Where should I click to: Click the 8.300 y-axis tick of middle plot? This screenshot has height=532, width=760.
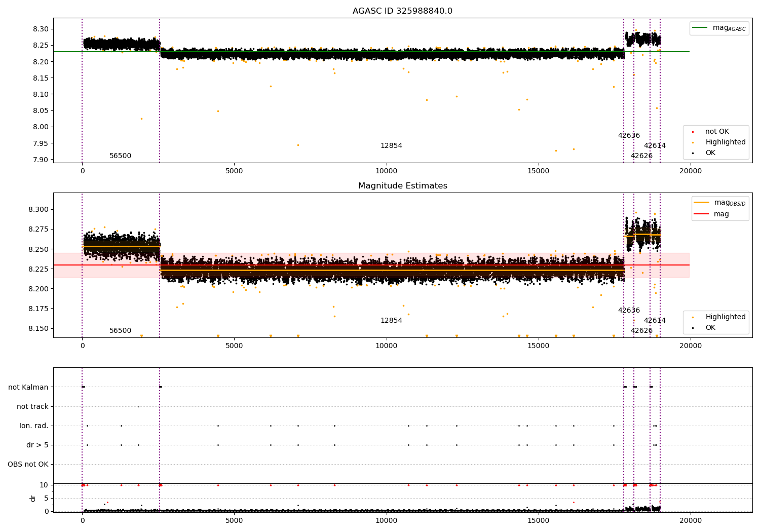tap(39, 209)
